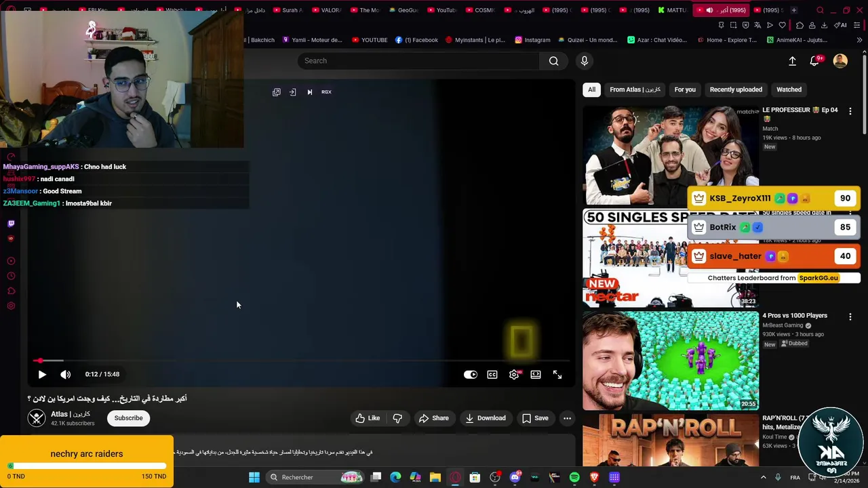Select the From Atlas filter chip

635,89
